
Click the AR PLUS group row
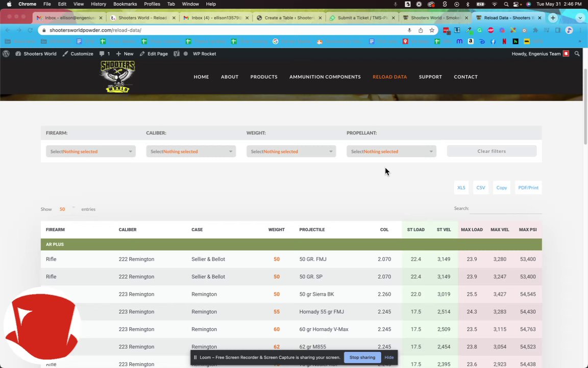(x=291, y=244)
